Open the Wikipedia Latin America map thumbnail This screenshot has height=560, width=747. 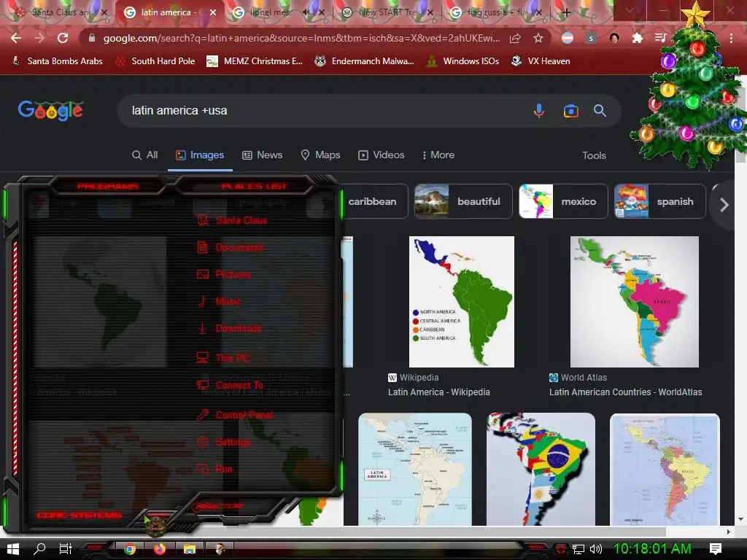pyautogui.click(x=462, y=301)
